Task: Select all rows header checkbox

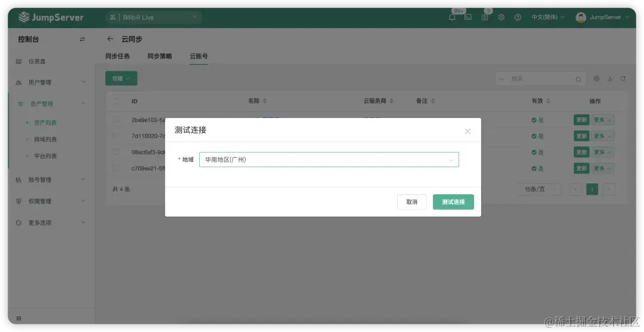Action: [x=116, y=101]
